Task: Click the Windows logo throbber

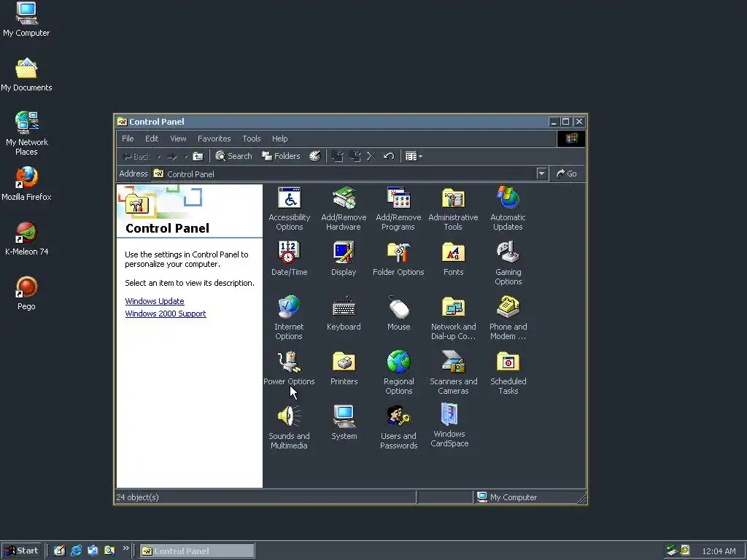Action: (x=571, y=139)
